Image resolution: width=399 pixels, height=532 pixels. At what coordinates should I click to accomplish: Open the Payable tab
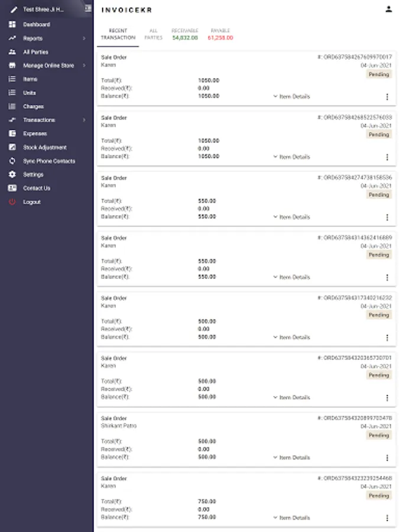(x=220, y=34)
